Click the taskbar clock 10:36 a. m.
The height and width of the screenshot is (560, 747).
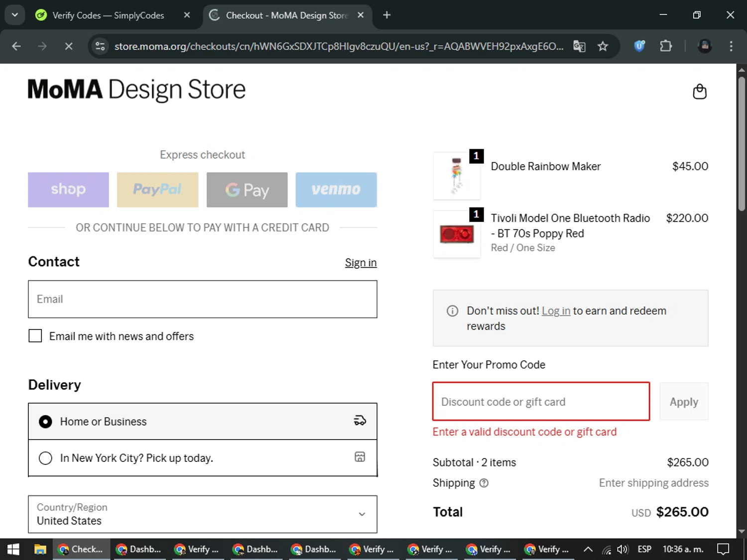click(x=683, y=550)
